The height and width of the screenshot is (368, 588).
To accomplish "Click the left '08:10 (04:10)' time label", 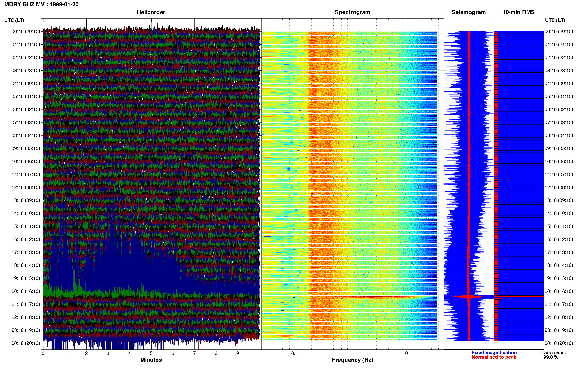I will 26,136.
